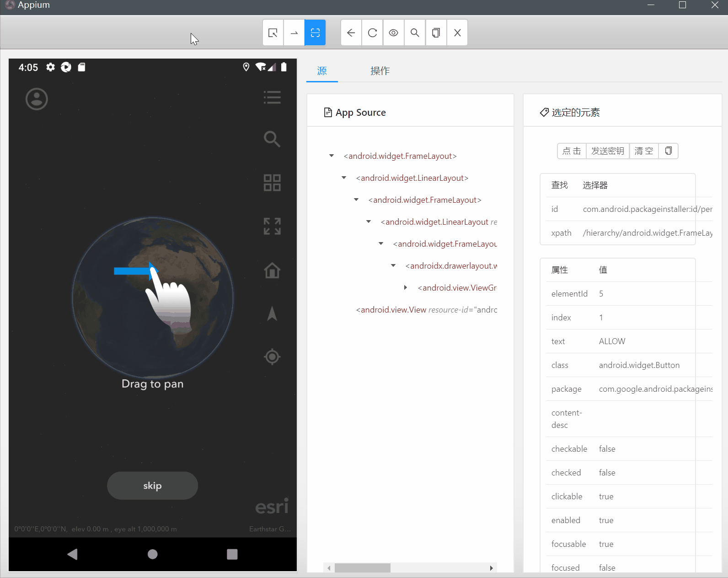Viewport: 728px width, 578px height.
Task: Click the checkable attribute value false
Action: point(607,449)
